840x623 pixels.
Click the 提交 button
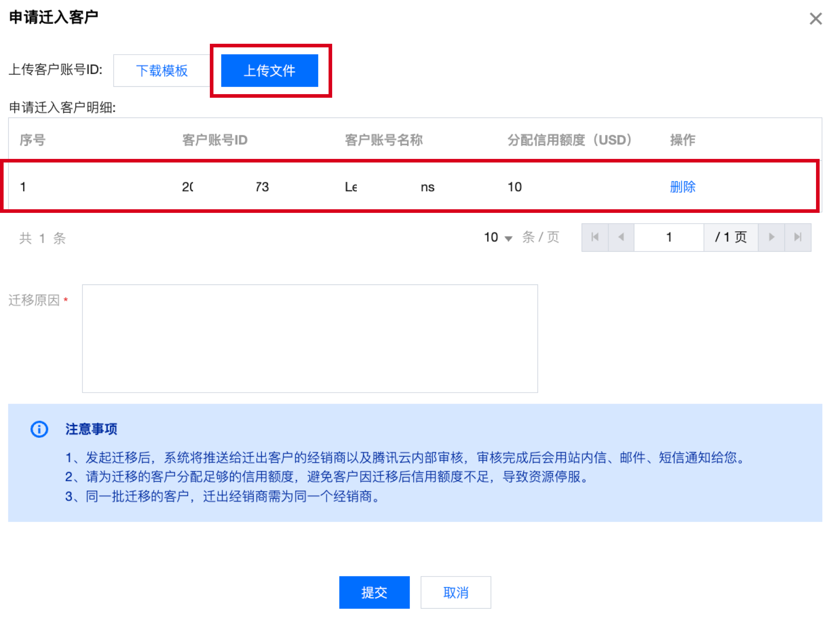coord(374,592)
